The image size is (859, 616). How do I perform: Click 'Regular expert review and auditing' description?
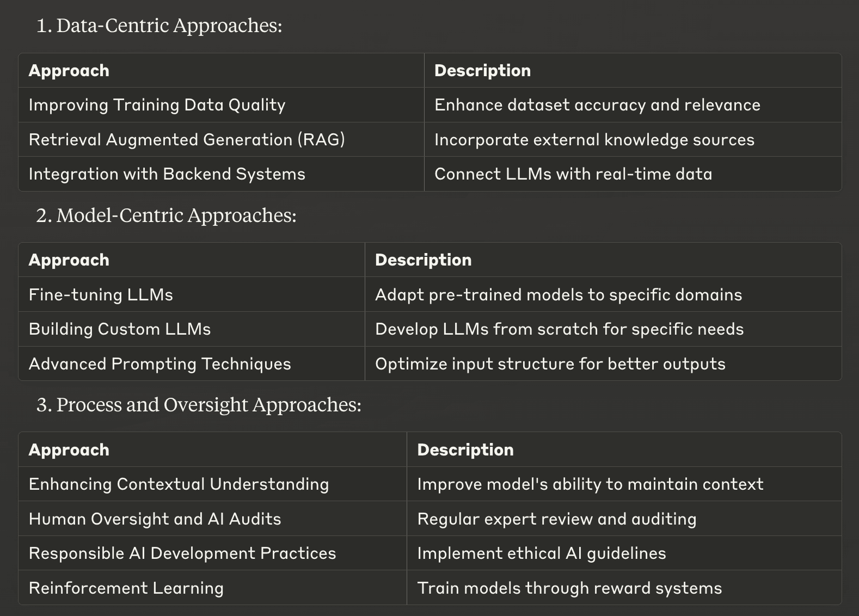click(x=557, y=519)
